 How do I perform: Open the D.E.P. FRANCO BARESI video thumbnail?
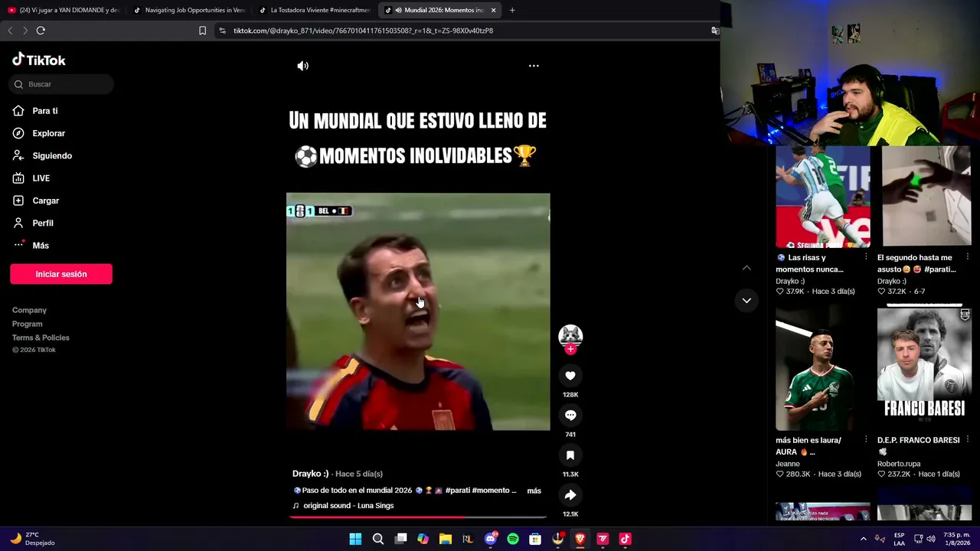pyautogui.click(x=924, y=369)
